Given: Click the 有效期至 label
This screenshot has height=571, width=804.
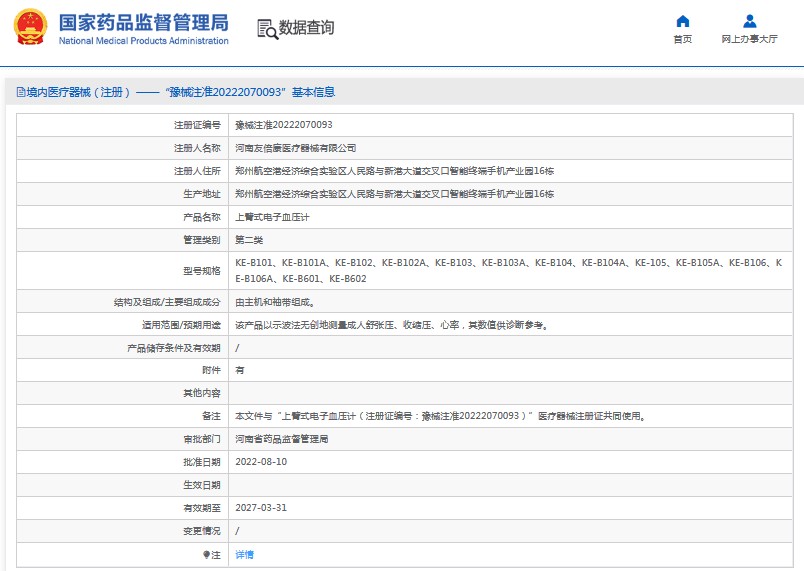Looking at the screenshot, I should coord(202,508).
